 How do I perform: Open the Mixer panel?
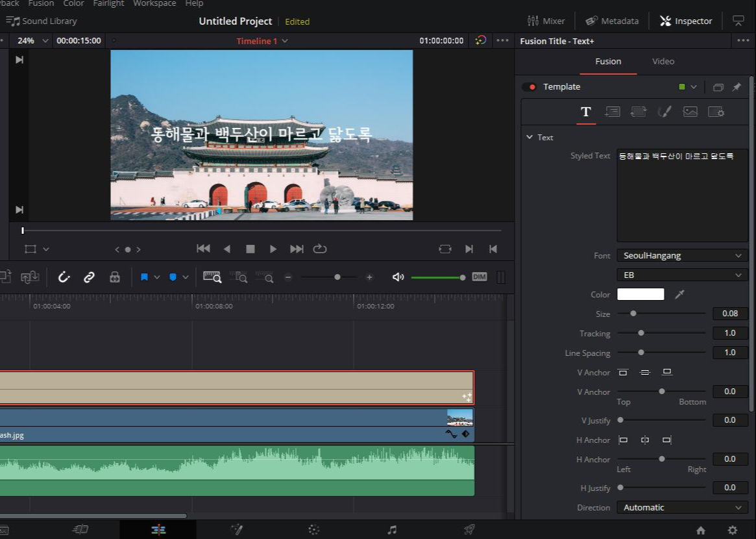(x=546, y=21)
